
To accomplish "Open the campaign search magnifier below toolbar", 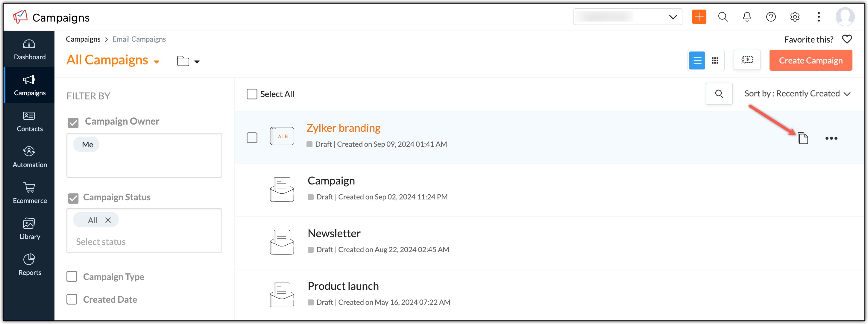I will click(x=719, y=94).
